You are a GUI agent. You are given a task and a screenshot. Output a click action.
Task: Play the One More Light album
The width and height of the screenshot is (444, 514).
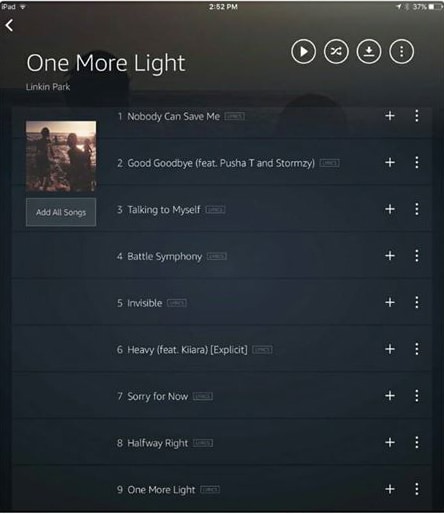pos(303,52)
